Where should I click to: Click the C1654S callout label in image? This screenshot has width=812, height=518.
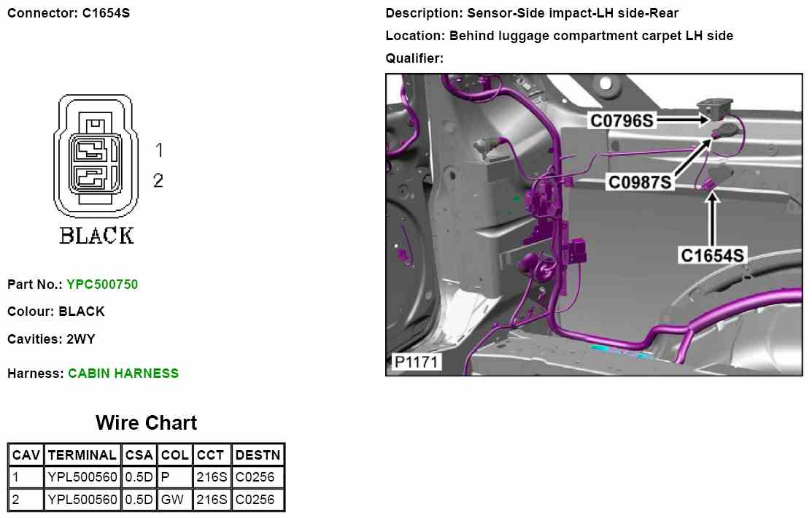pyautogui.click(x=711, y=255)
